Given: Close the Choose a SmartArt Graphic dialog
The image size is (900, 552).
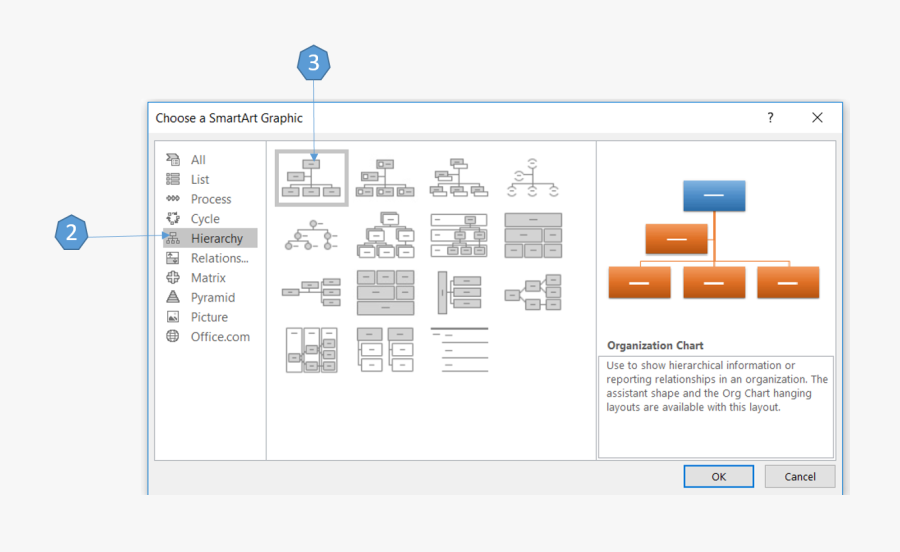Looking at the screenshot, I should point(817,118).
